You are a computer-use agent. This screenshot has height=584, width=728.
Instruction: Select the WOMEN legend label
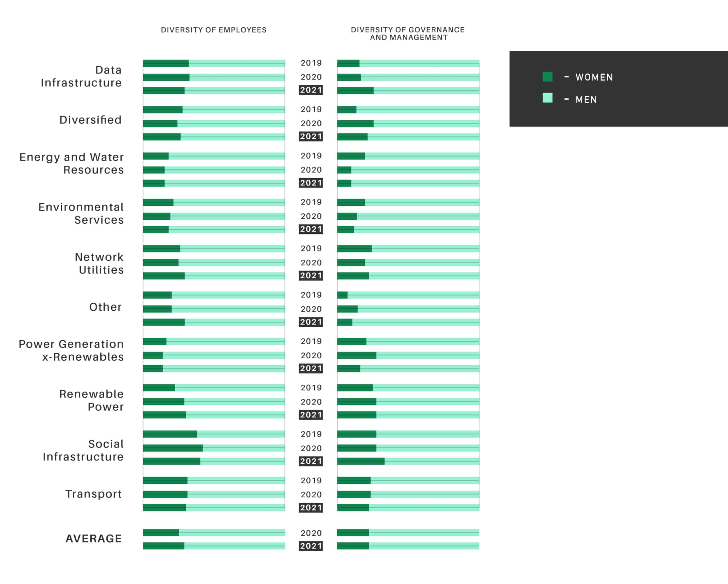594,77
